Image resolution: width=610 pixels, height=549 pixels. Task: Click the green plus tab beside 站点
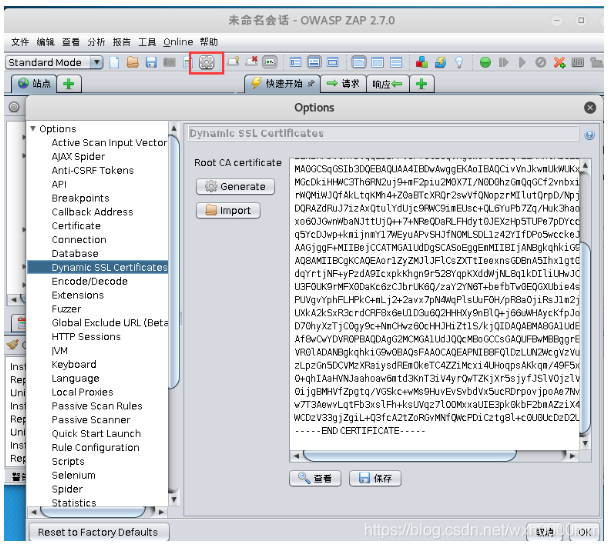coord(69,84)
